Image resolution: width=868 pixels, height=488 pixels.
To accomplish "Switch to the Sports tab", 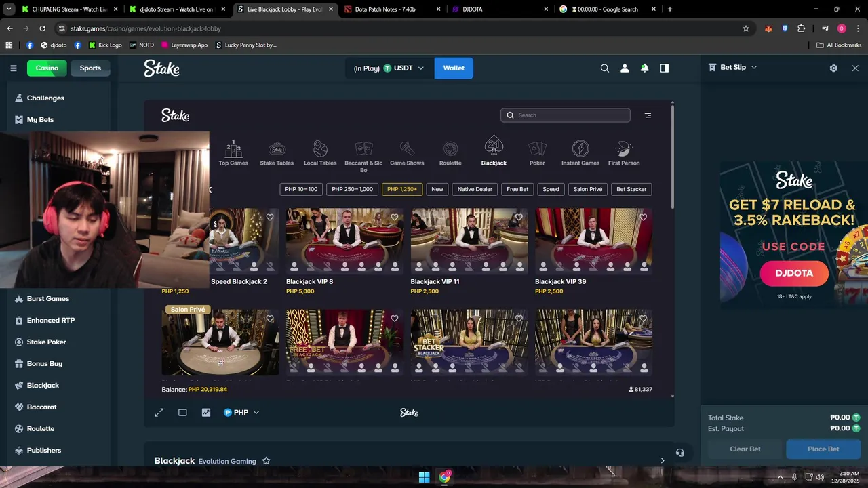I will (x=90, y=68).
